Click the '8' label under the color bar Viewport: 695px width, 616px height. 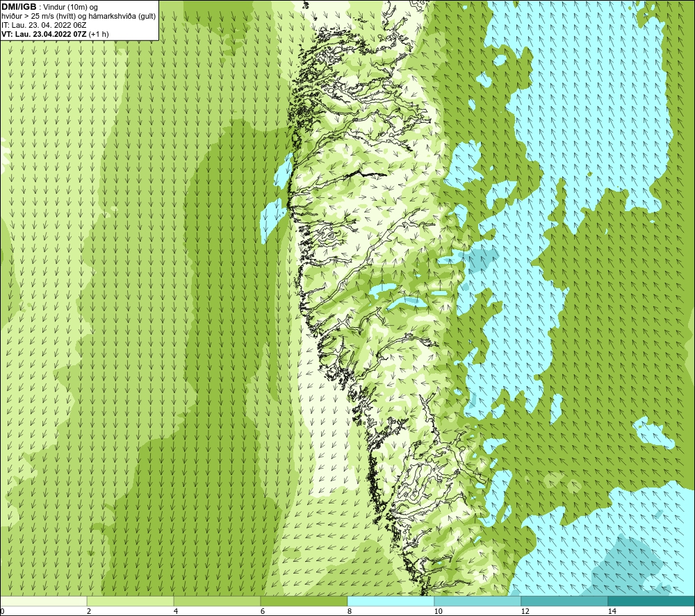tap(350, 611)
